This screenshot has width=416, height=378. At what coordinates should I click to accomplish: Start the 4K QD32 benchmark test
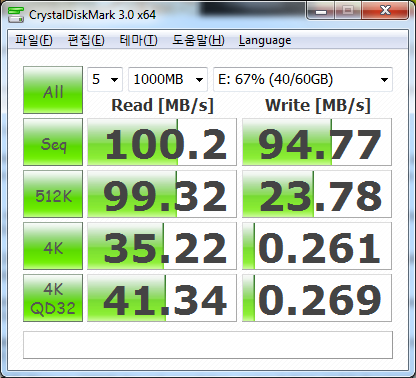pos(53,298)
